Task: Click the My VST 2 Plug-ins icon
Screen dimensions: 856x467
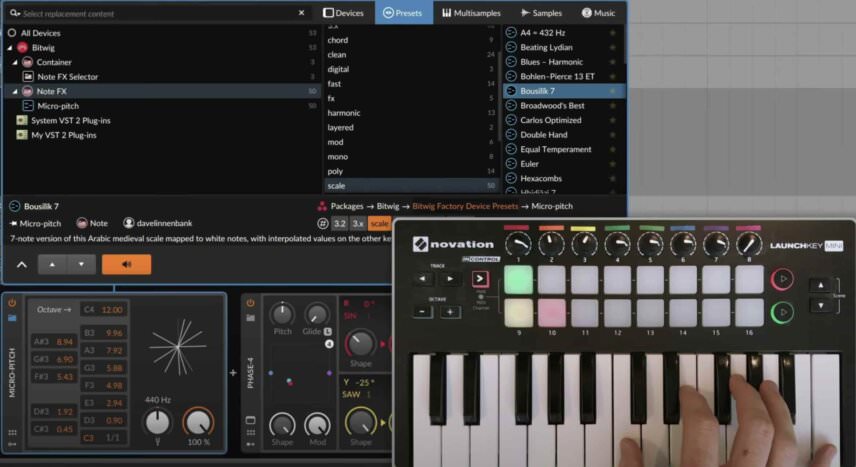Action: pos(22,135)
